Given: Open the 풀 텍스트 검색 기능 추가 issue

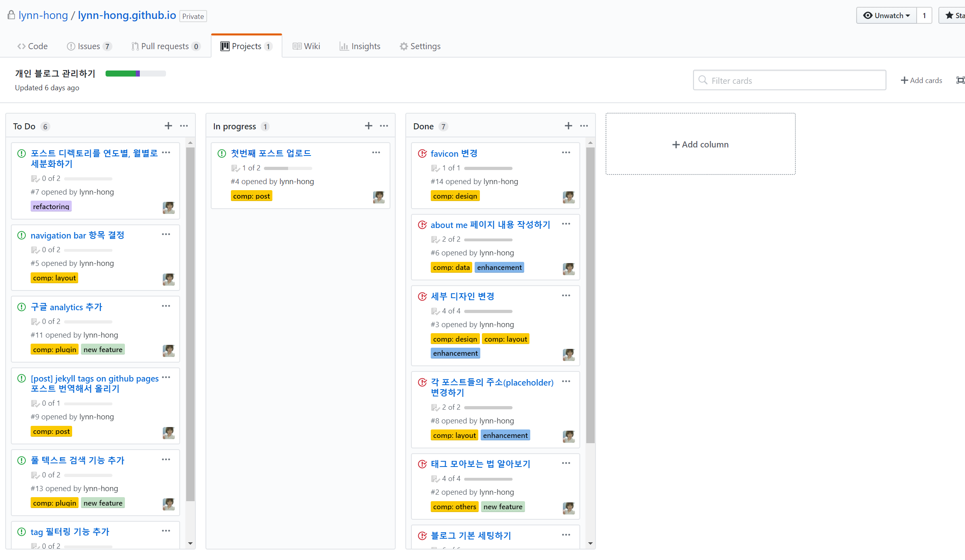Looking at the screenshot, I should pyautogui.click(x=77, y=460).
